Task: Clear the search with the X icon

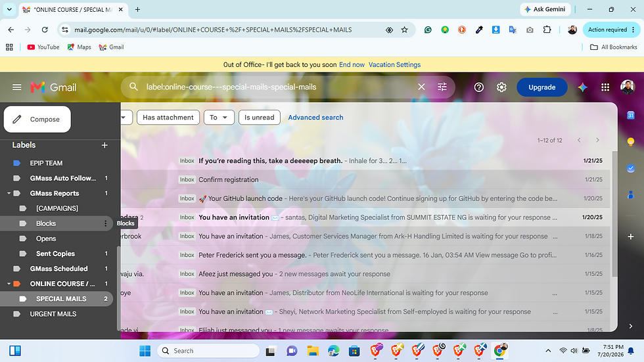Action: click(x=421, y=87)
